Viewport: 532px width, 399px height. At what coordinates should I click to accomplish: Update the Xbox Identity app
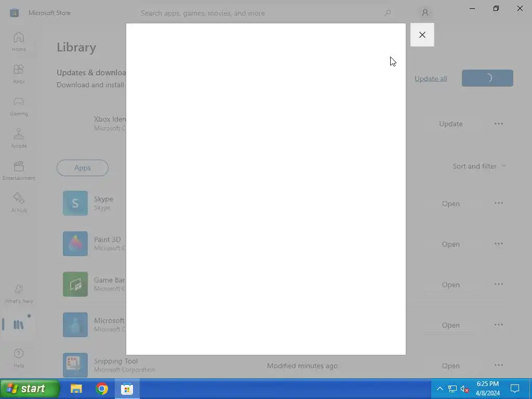click(x=450, y=124)
